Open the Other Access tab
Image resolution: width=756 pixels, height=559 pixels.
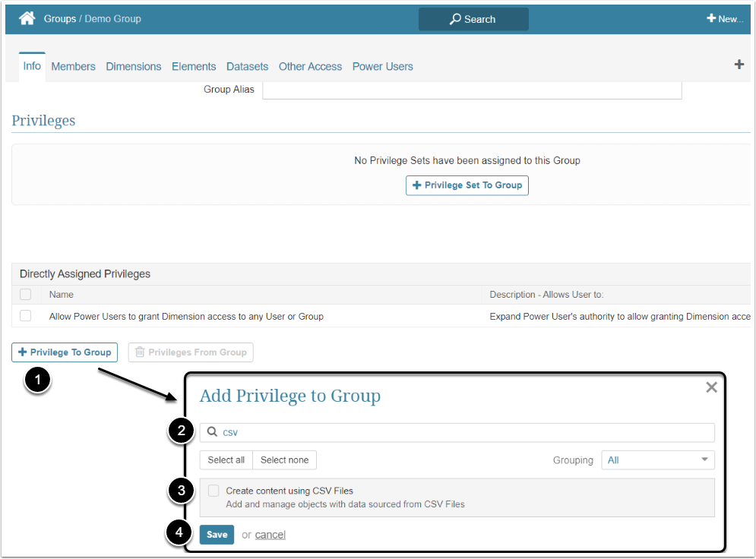coord(310,67)
